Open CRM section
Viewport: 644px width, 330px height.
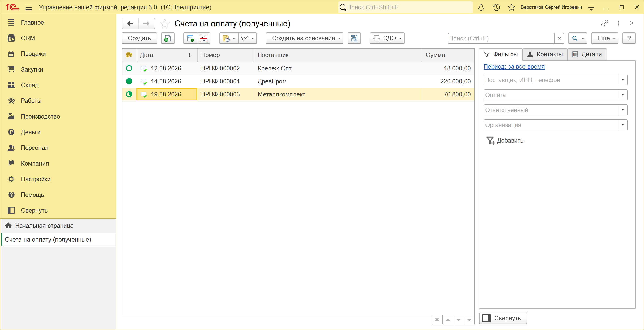click(x=28, y=38)
